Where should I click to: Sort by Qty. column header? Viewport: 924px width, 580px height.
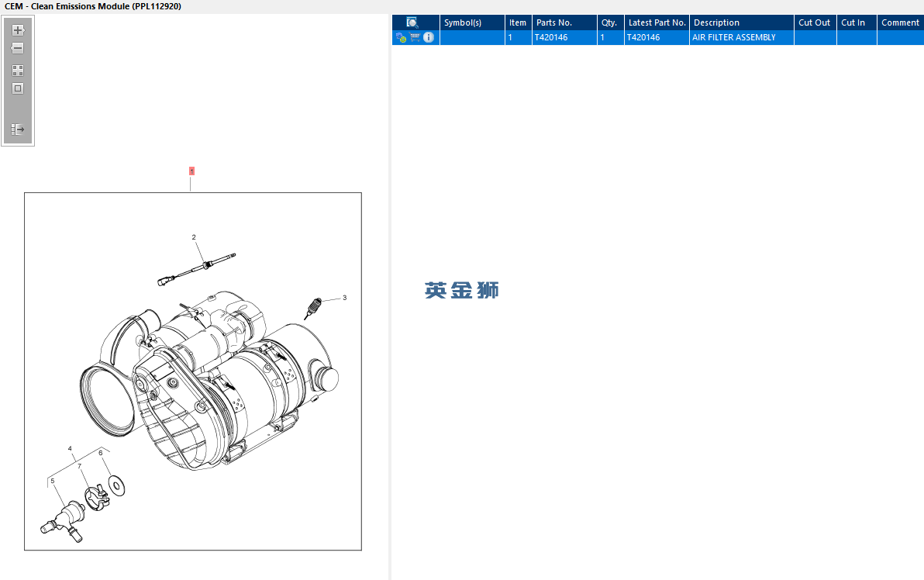click(610, 22)
